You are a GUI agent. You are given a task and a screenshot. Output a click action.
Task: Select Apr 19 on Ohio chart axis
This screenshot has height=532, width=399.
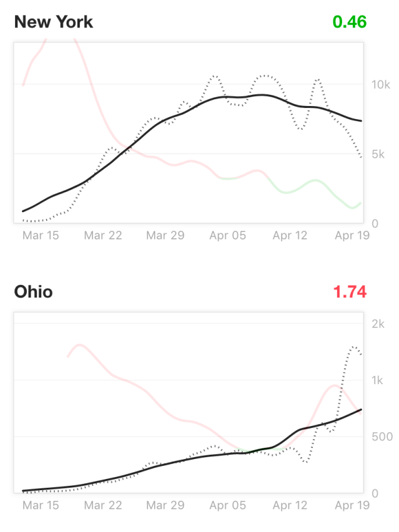(352, 506)
